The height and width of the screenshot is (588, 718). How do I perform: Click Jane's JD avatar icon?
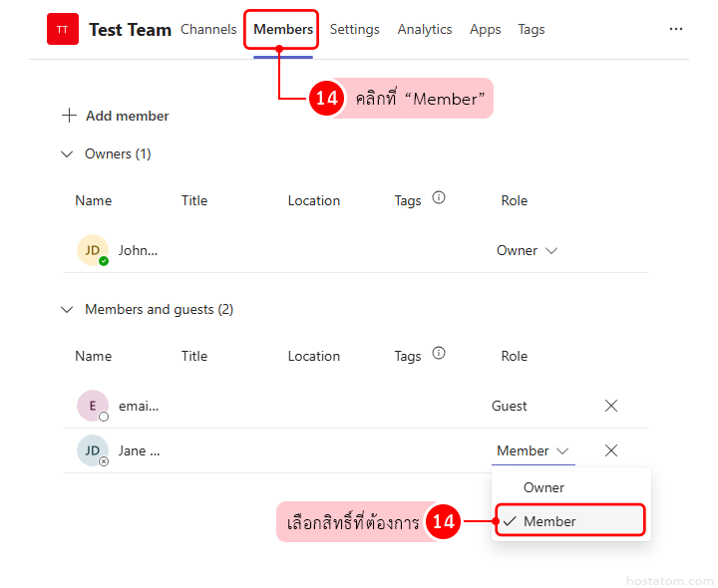click(92, 450)
